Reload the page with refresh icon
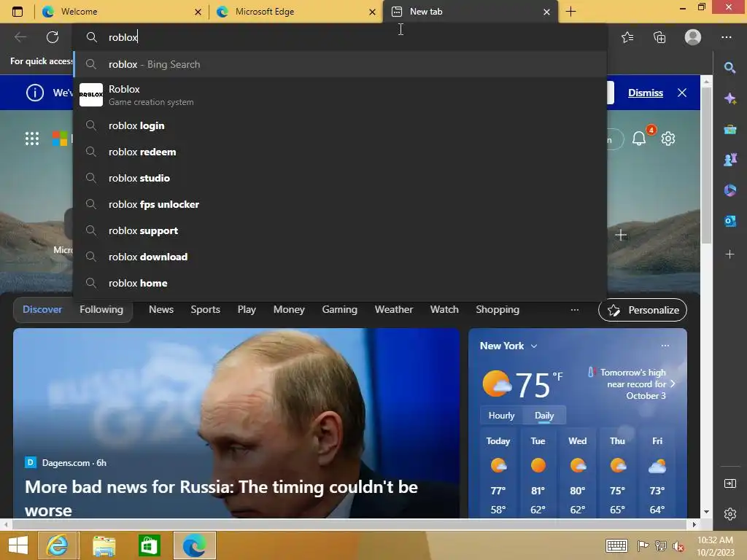The image size is (747, 560). [x=53, y=37]
